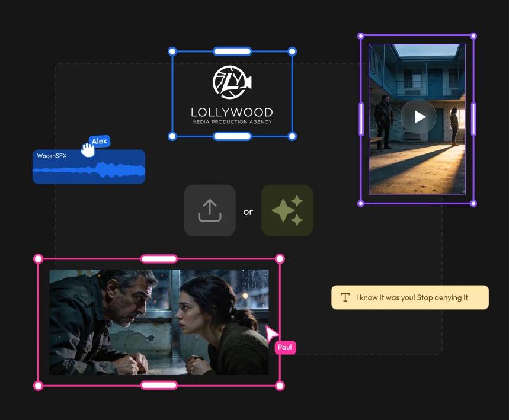This screenshot has width=509, height=420.
Task: Click the Paul collaborator label
Action: click(285, 347)
